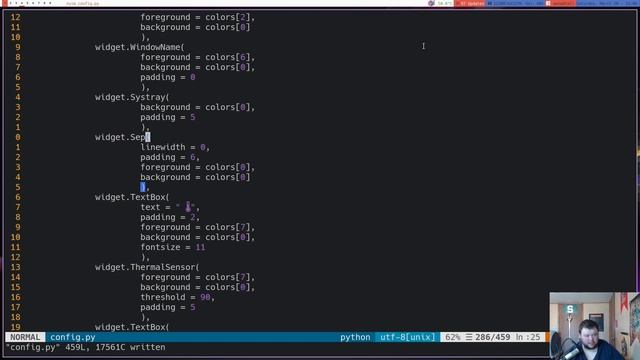Place cursor on widget.Sep( line

(122, 137)
